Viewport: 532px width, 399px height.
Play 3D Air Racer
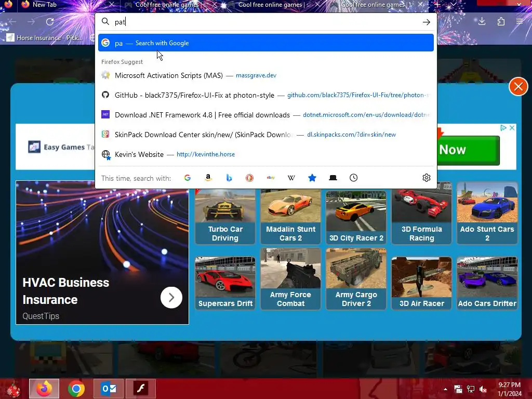coord(422,283)
